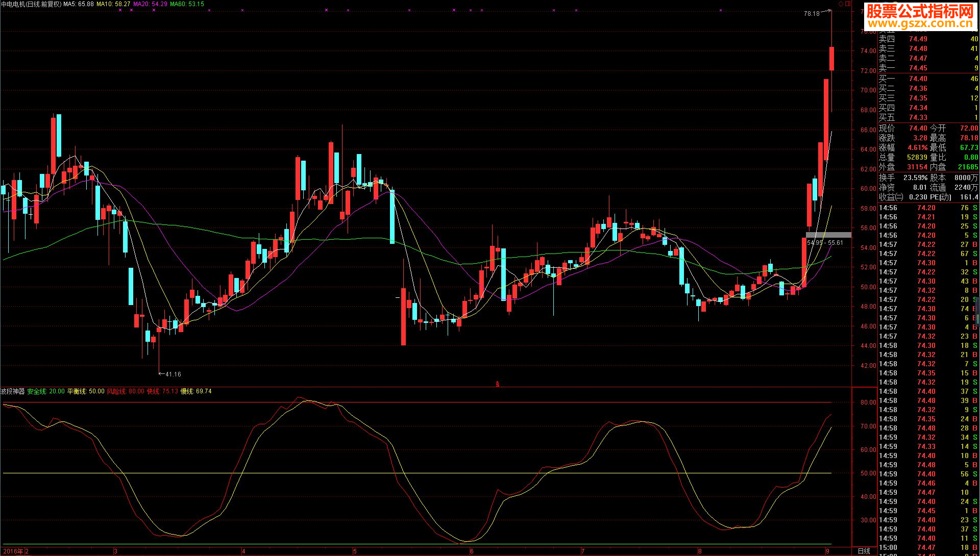This screenshot has width=980, height=556.
Task: Click the last red candlestick near 74.00
Action: [x=831, y=59]
